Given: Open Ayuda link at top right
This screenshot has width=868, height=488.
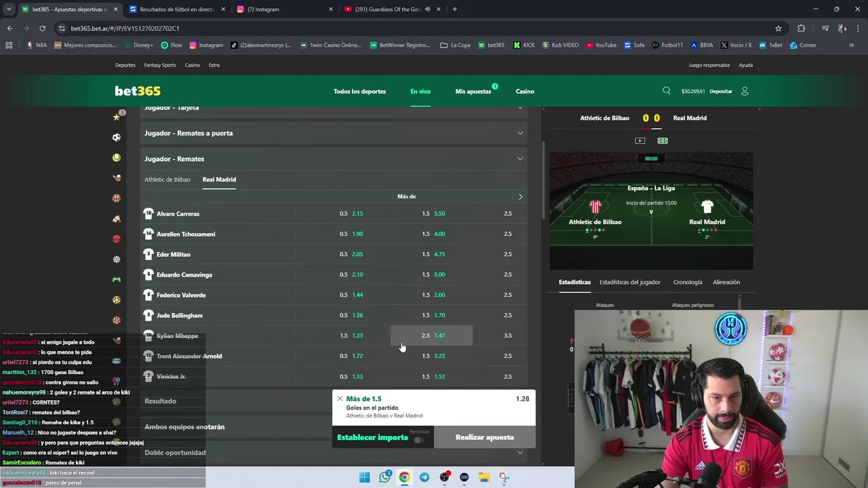Looking at the screenshot, I should pos(745,65).
